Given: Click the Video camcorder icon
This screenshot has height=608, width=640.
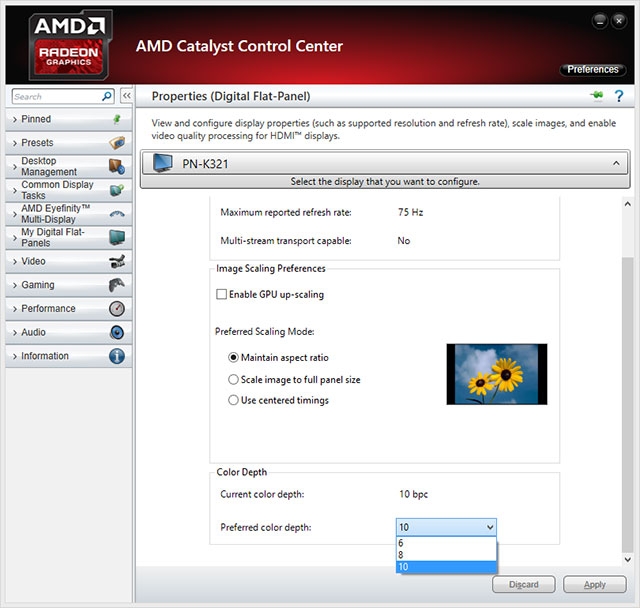Looking at the screenshot, I should [x=117, y=261].
